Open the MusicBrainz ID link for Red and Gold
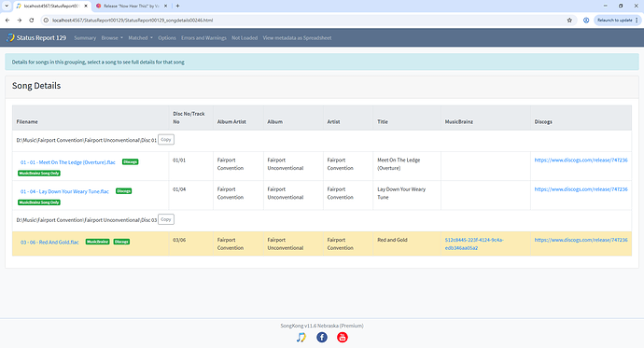Image resolution: width=644 pixels, height=348 pixels. (474, 244)
